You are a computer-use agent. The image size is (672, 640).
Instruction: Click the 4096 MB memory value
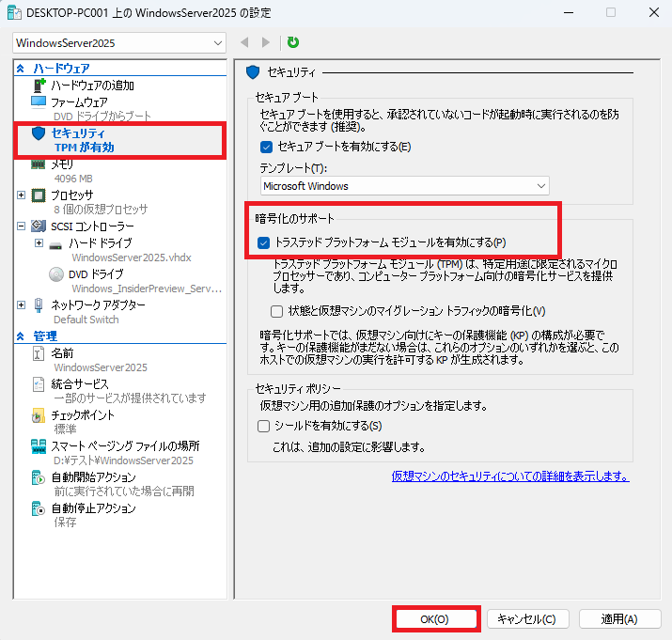(73, 179)
